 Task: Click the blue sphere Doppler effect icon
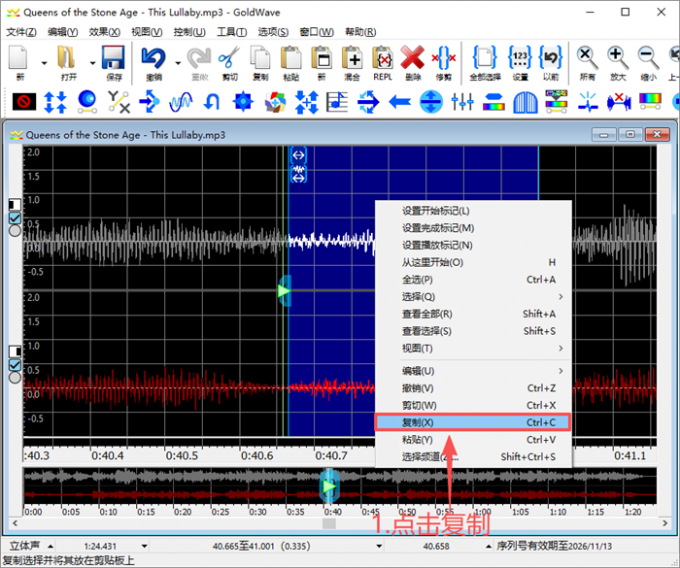pyautogui.click(x=87, y=102)
